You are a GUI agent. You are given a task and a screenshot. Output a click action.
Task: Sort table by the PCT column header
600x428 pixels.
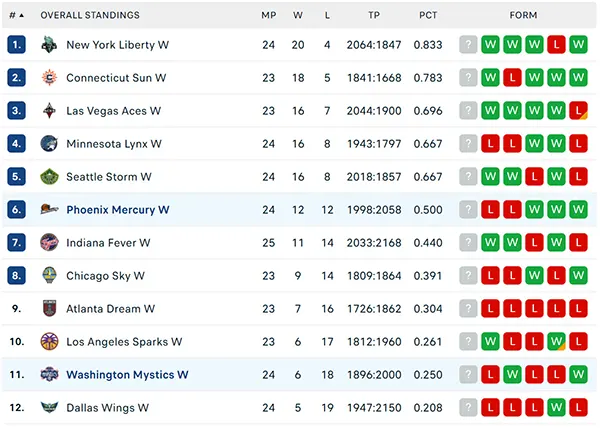tap(428, 15)
